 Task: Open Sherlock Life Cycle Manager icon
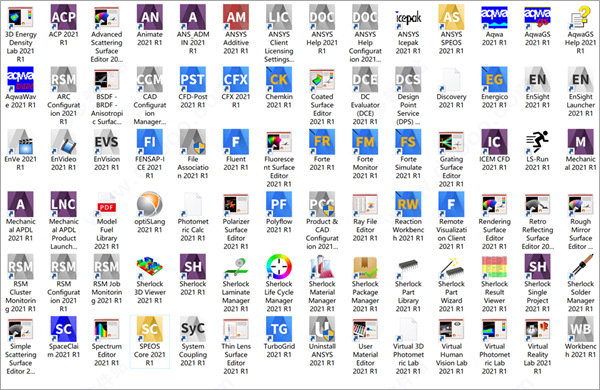pyautogui.click(x=279, y=267)
